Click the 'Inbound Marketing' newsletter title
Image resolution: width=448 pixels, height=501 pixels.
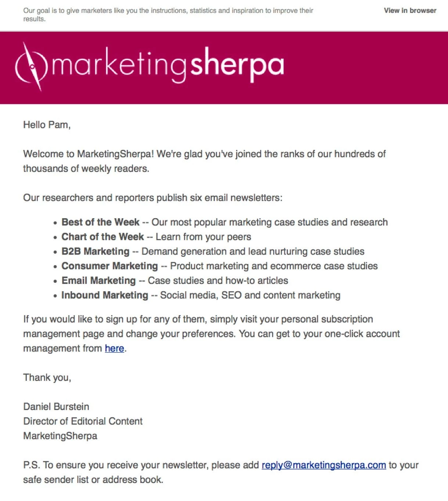pos(105,295)
